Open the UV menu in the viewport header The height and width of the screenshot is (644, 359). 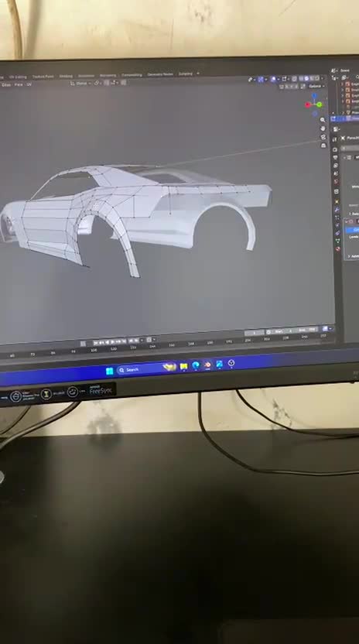29,84
